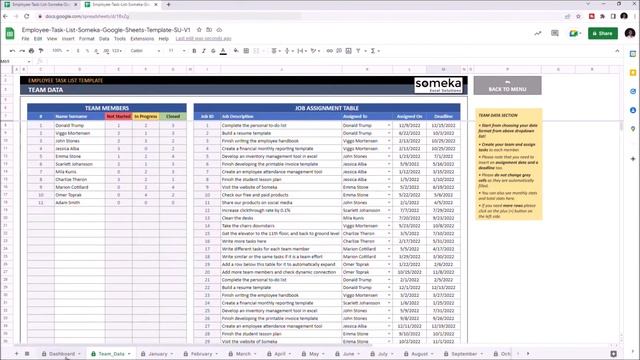This screenshot has height=360, width=640.
Task: Open the File menu
Action: coord(25,39)
